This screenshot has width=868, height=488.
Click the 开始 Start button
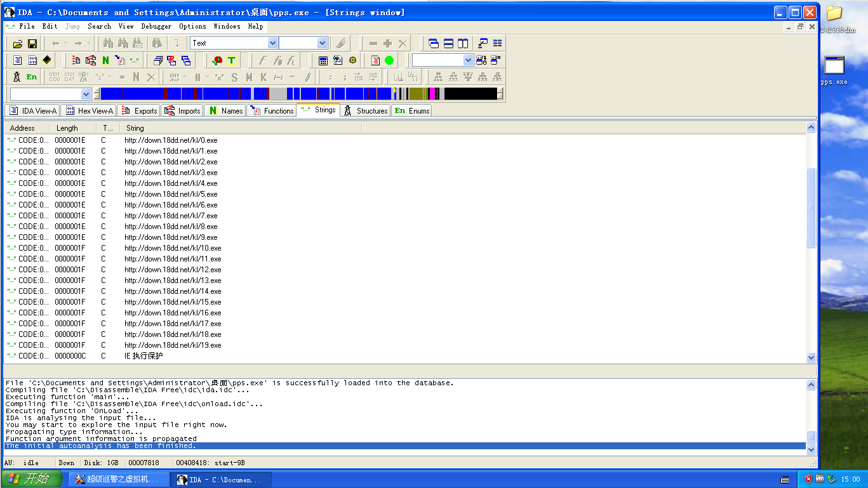tap(31, 479)
